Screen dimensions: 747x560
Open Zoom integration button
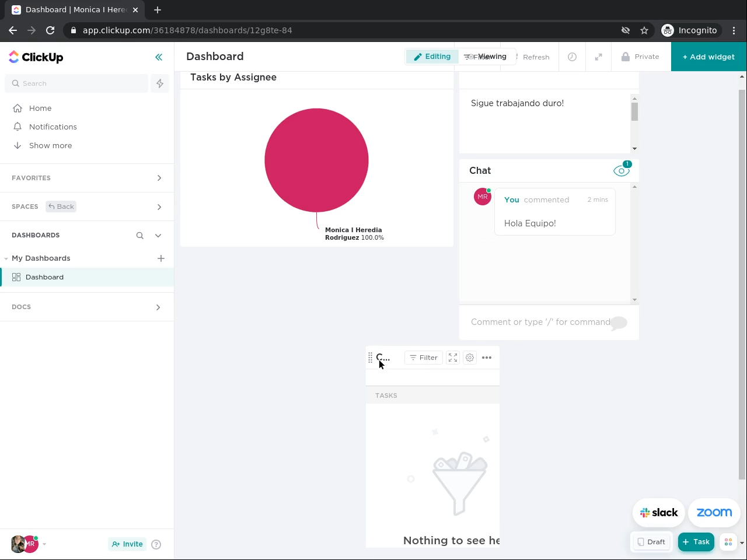click(x=714, y=513)
